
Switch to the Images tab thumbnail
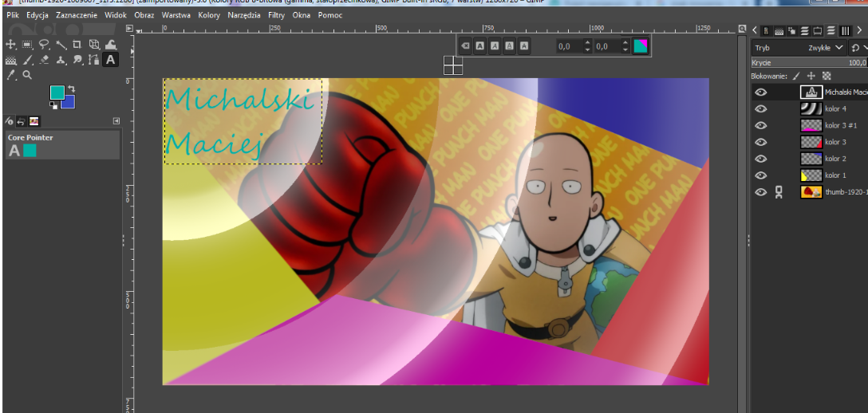tap(34, 121)
